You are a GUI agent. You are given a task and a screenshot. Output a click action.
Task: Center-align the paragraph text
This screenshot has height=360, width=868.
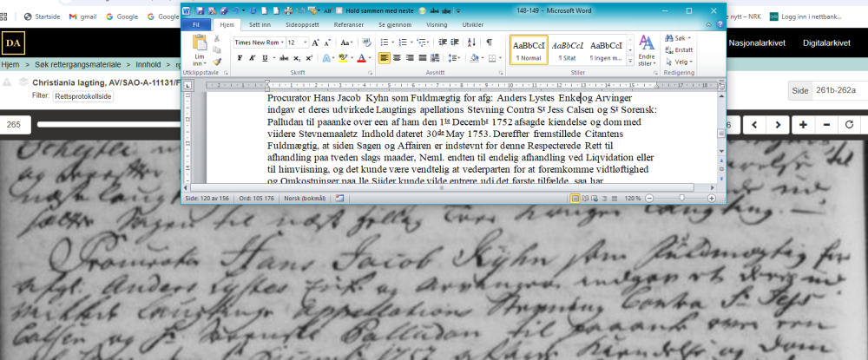pos(398,58)
